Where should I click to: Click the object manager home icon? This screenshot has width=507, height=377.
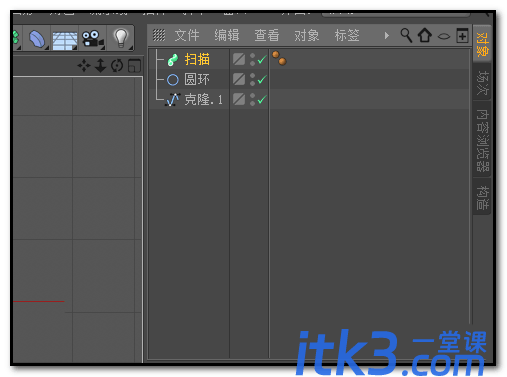click(425, 35)
